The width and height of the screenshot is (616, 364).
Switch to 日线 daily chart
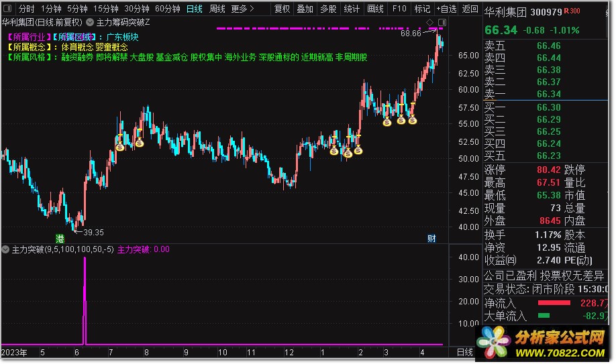195,9
